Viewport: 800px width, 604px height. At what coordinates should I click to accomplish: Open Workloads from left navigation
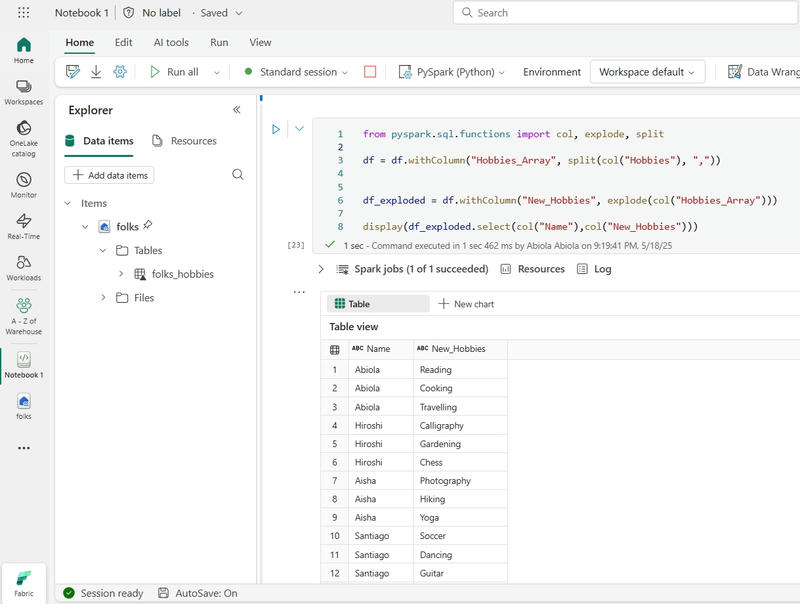23,267
